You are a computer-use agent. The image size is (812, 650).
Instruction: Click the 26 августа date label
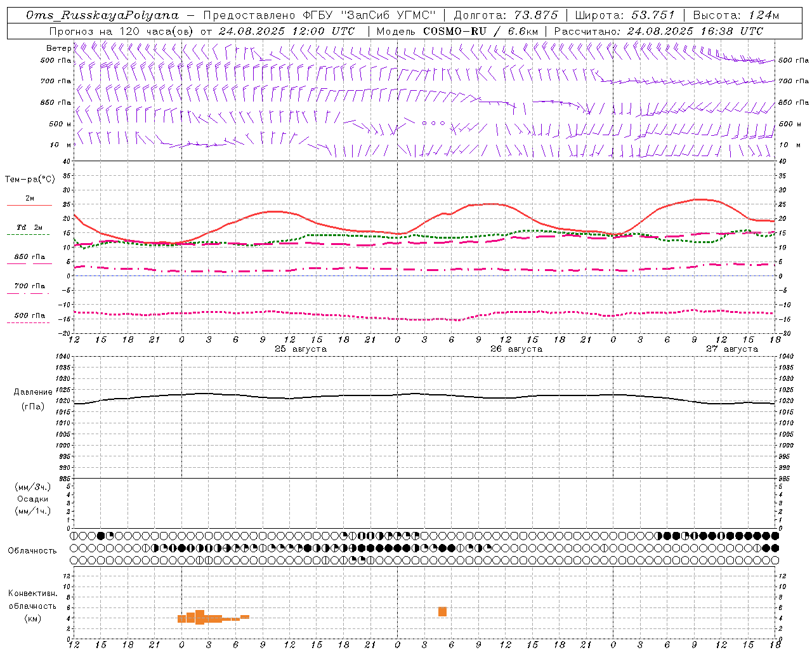[516, 349]
